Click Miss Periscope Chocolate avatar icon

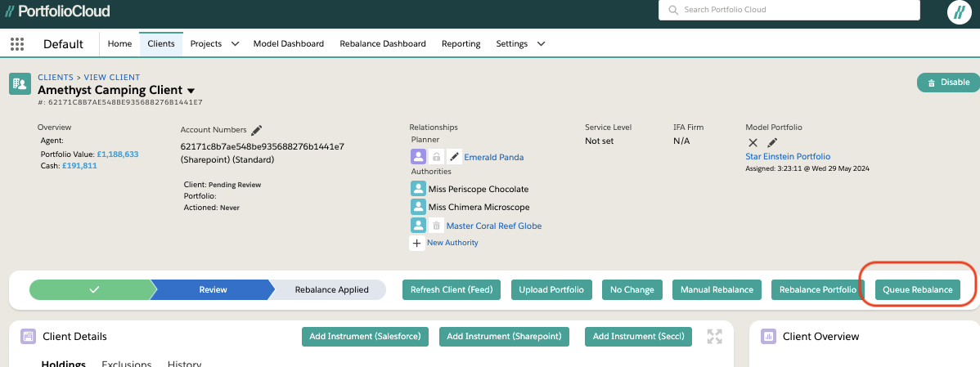pyautogui.click(x=418, y=189)
